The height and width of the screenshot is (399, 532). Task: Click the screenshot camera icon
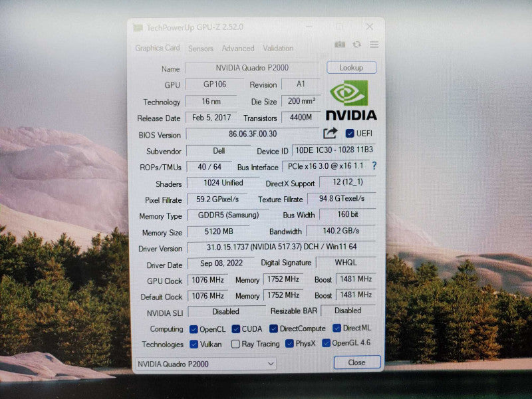tap(340, 45)
